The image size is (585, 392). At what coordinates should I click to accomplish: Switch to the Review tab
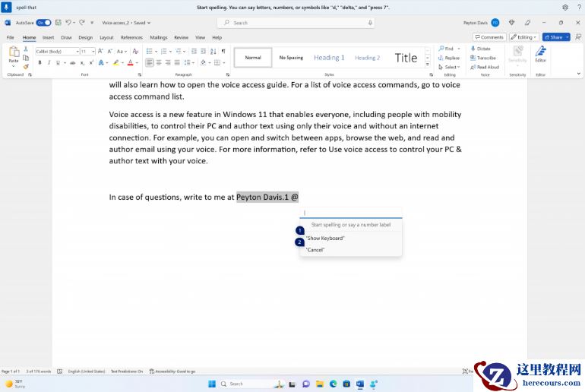click(x=181, y=37)
